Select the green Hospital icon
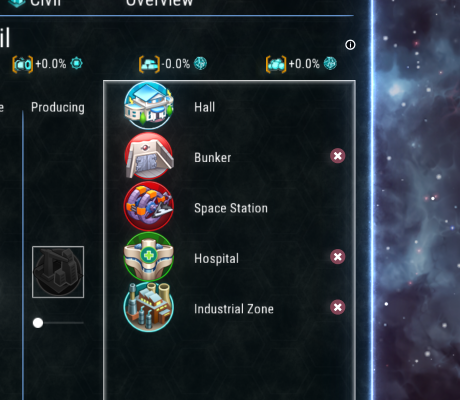Image resolution: width=460 pixels, height=400 pixels. (x=149, y=257)
